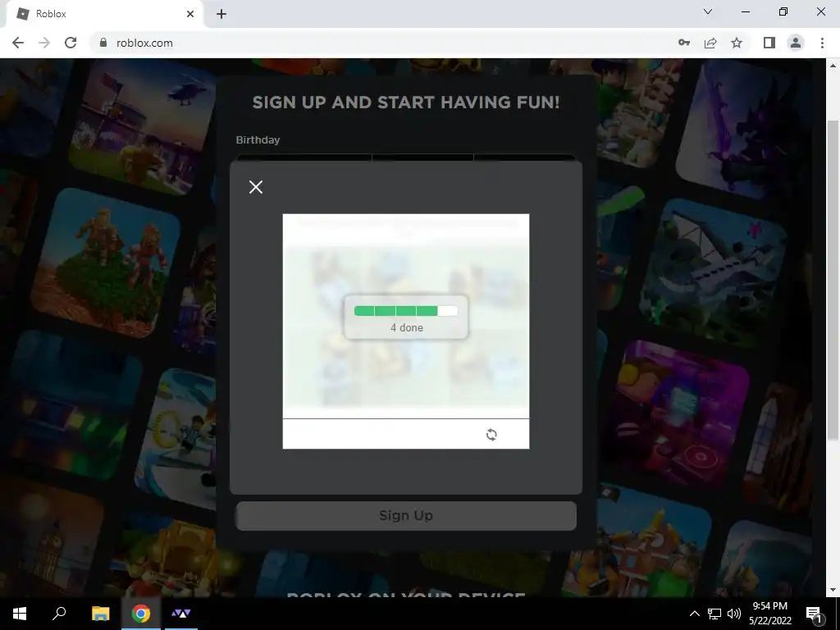Click the "4 done" status text

click(407, 327)
